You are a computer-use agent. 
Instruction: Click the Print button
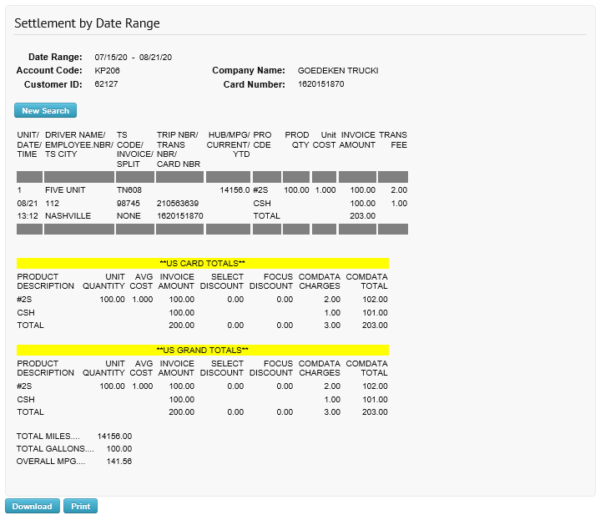81,506
